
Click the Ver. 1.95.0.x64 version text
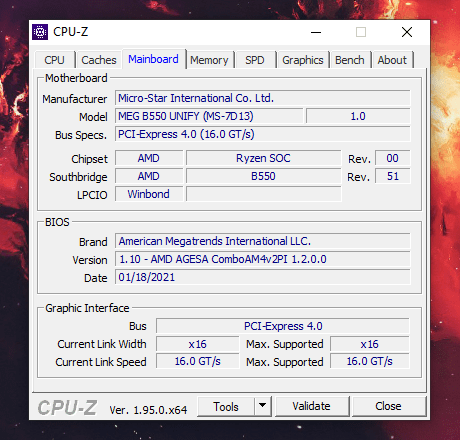click(x=148, y=410)
